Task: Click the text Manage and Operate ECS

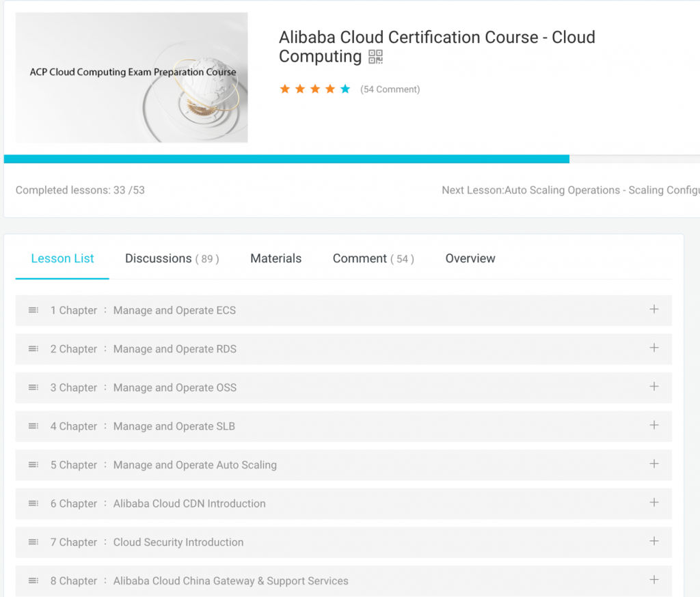Action: 174,310
